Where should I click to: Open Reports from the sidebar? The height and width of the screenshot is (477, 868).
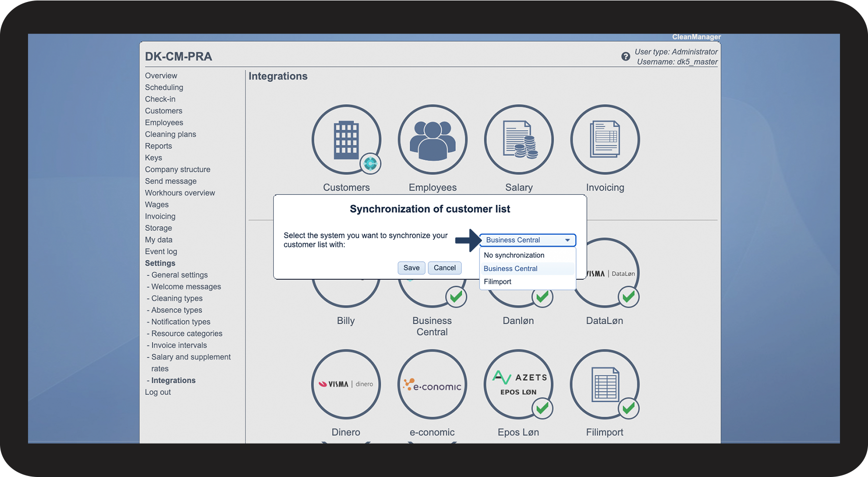(x=159, y=146)
